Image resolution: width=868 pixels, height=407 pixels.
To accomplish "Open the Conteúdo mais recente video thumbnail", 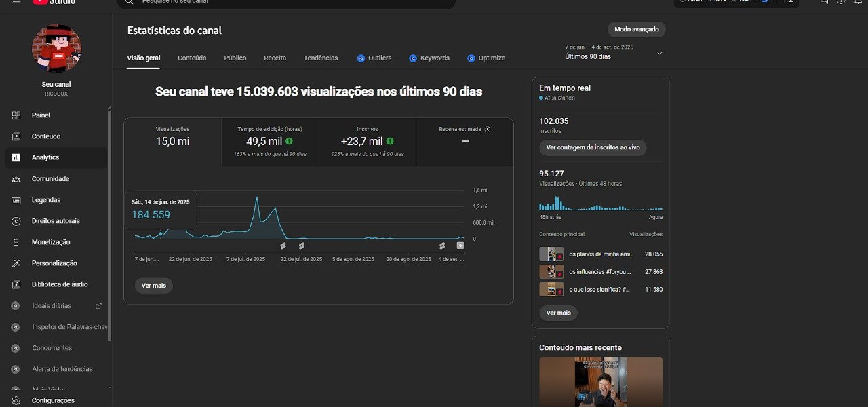I will pyautogui.click(x=601, y=381).
